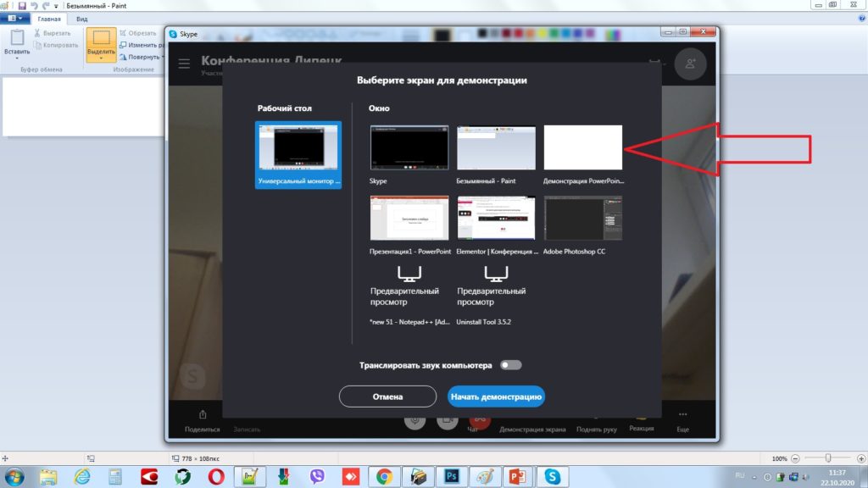Viewport: 868px width, 488px height.
Task: Open the Paint application menu button
Action: (15, 19)
